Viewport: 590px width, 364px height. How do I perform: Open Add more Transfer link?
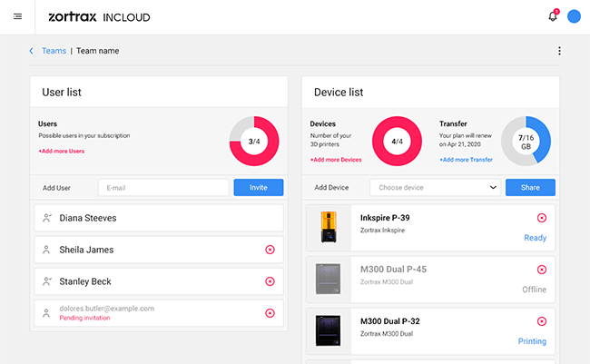tap(467, 160)
